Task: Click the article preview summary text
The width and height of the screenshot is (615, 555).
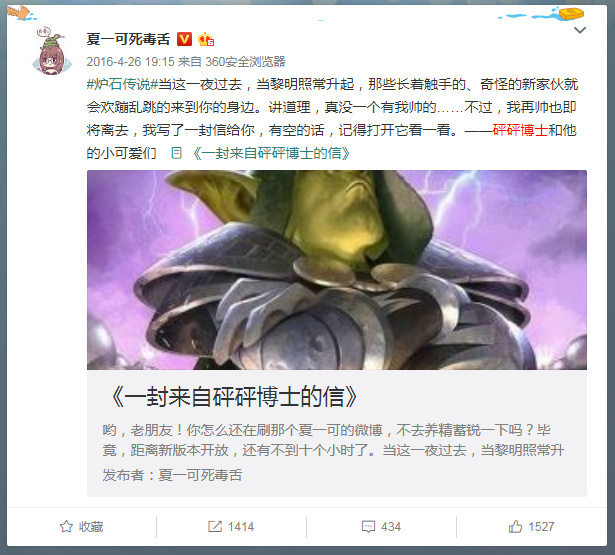Action: click(333, 440)
